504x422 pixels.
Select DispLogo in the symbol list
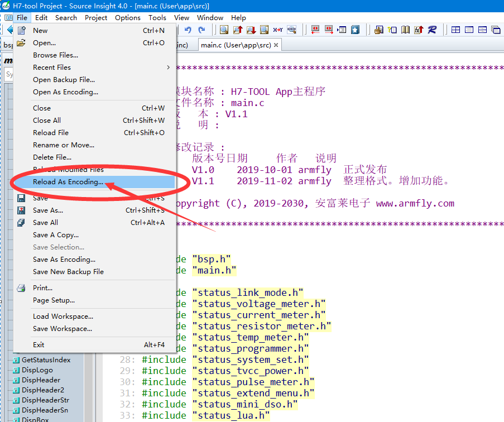37,370
